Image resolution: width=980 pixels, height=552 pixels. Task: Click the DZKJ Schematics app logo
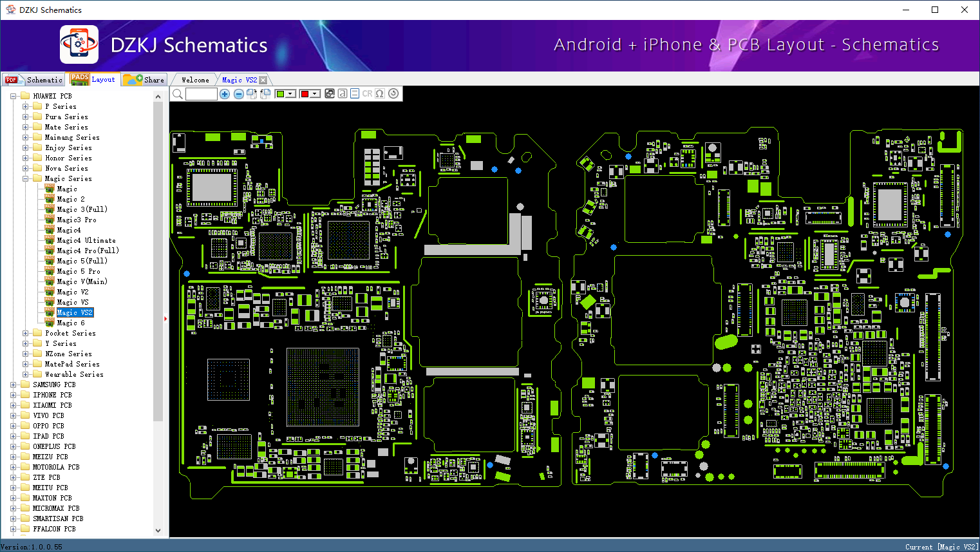click(x=79, y=44)
